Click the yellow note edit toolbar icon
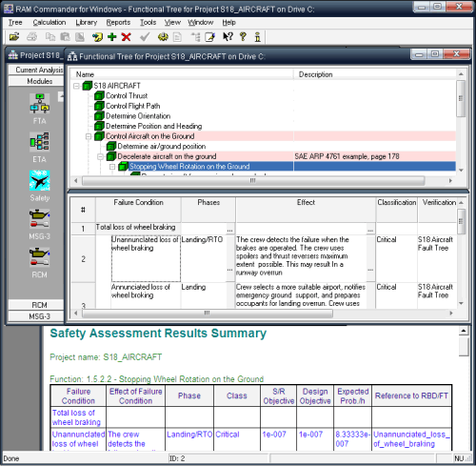The height and width of the screenshot is (466, 476). point(97,37)
